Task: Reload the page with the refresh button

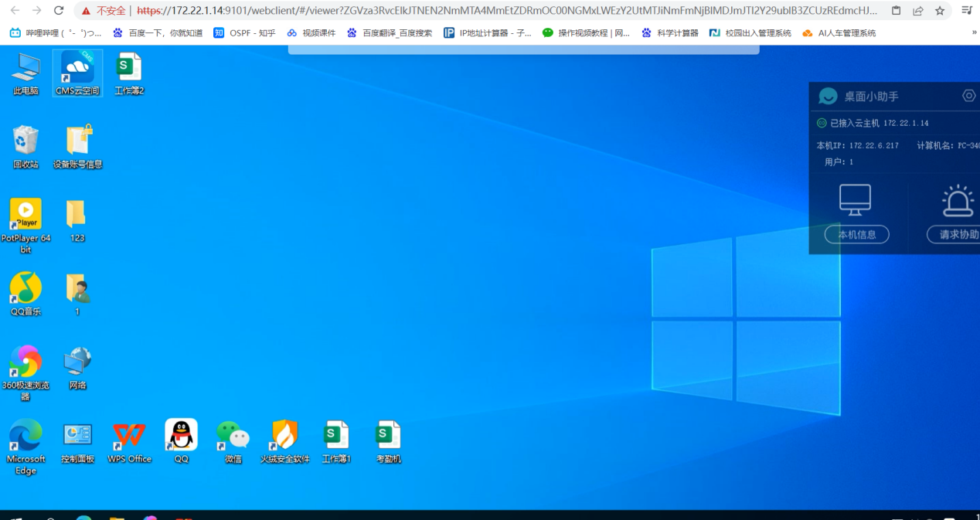Action: (59, 11)
